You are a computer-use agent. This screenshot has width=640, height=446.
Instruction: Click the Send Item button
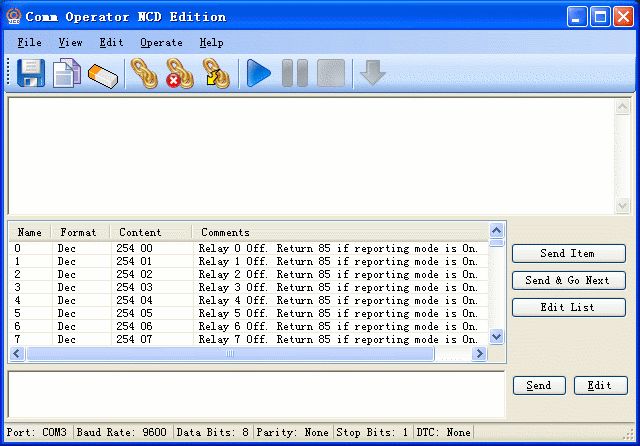point(569,253)
